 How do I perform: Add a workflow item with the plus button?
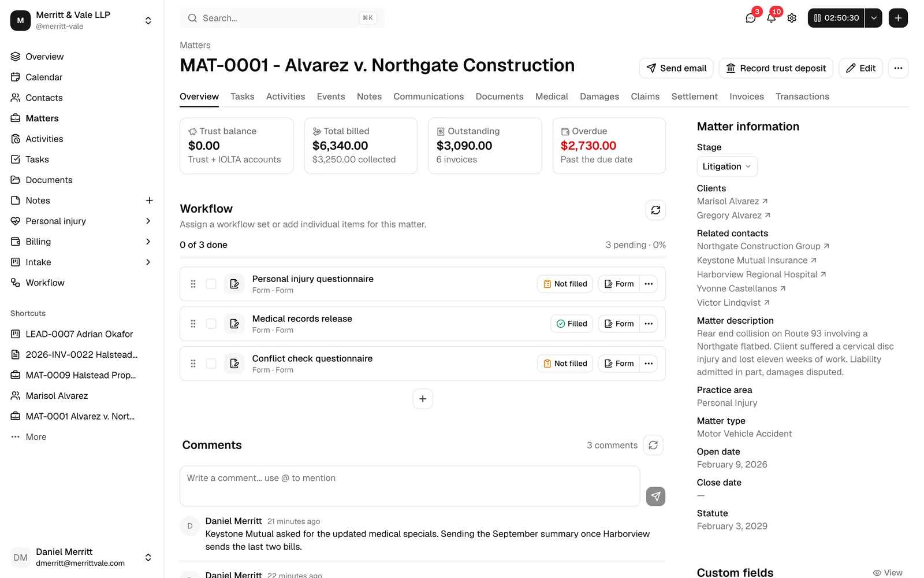423,399
